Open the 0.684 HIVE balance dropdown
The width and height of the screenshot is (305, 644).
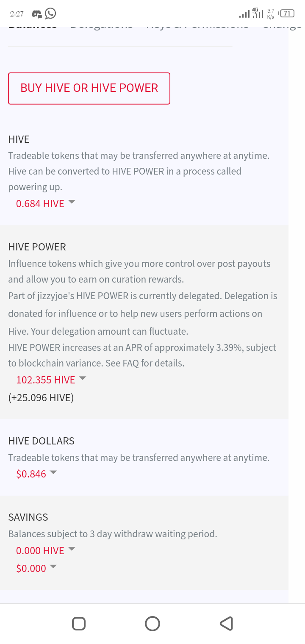click(x=45, y=203)
